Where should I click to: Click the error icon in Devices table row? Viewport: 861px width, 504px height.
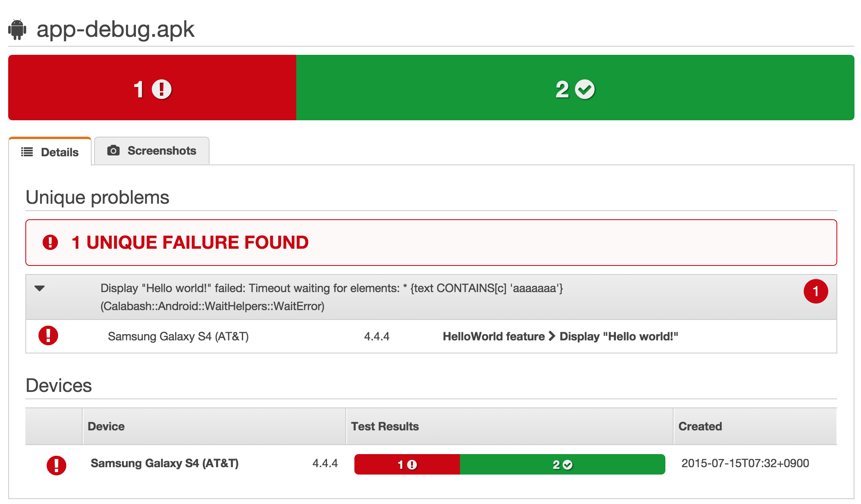pyautogui.click(x=56, y=465)
